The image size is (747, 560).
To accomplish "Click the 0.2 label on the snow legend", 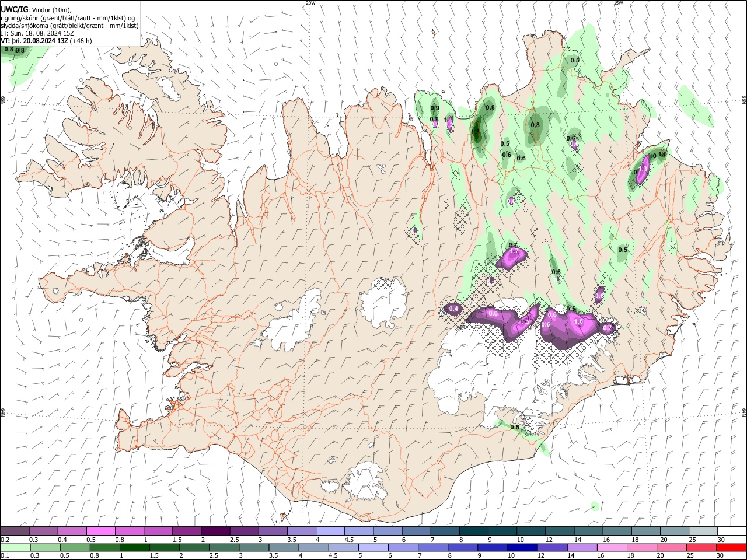I will pyautogui.click(x=5, y=540).
